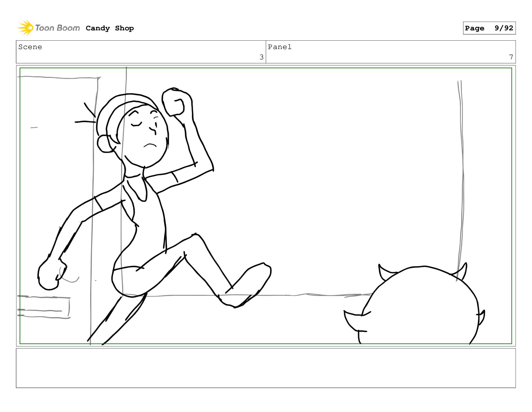Click the empty caption box below the panel

(x=266, y=368)
